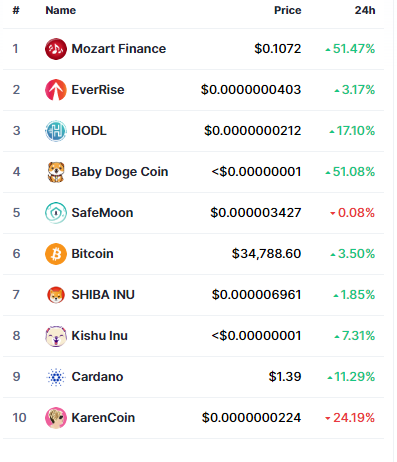The image size is (397, 462).
Task: Click Baby Doge Coin name link
Action: pos(120,172)
